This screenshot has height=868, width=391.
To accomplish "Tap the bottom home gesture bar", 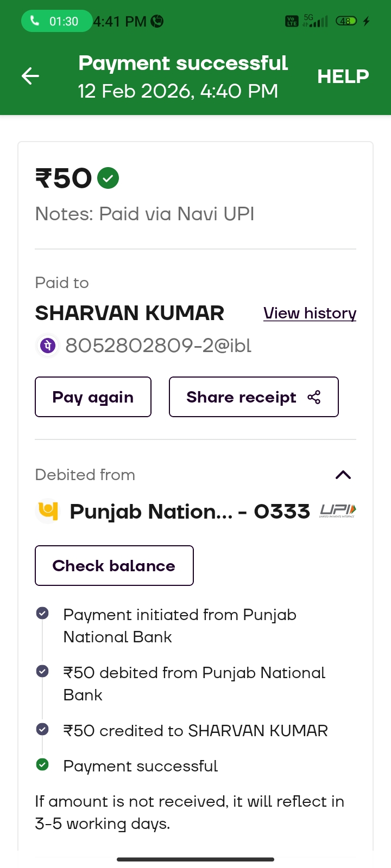I will pyautogui.click(x=195, y=859).
